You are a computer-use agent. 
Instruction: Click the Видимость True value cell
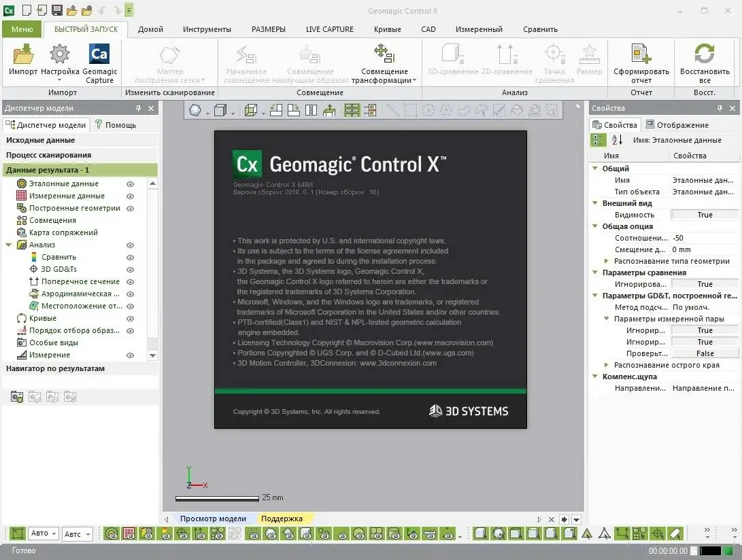pyautogui.click(x=704, y=215)
